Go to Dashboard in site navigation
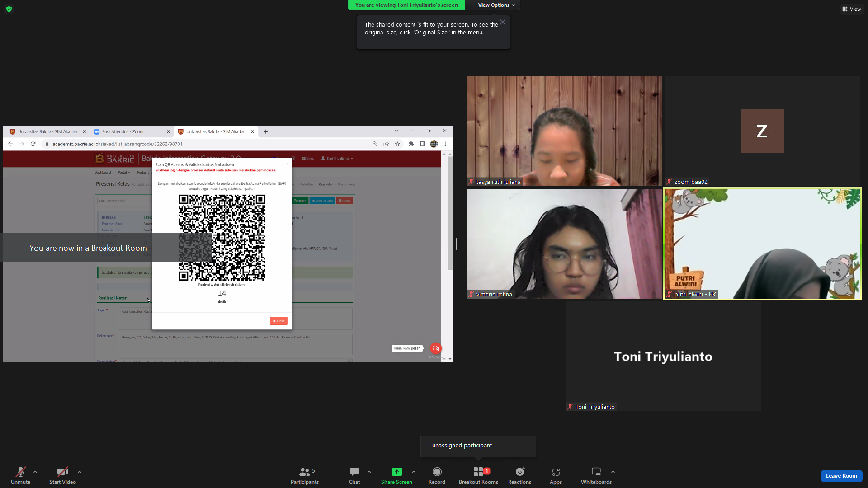 (x=103, y=172)
